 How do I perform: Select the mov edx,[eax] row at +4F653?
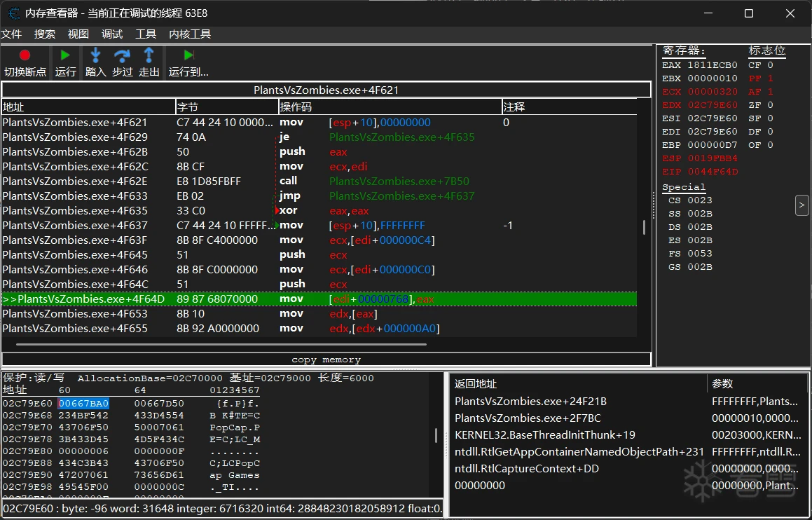319,314
